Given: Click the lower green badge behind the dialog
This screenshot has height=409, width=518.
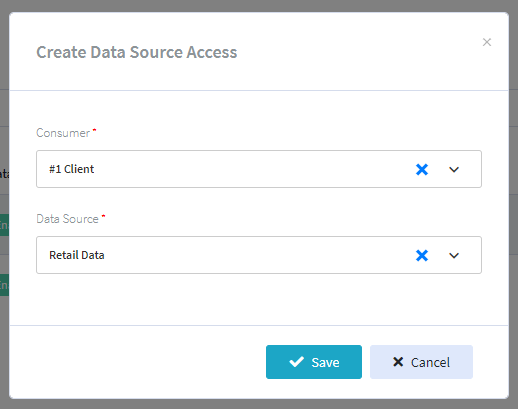Looking at the screenshot, I should point(4,285).
